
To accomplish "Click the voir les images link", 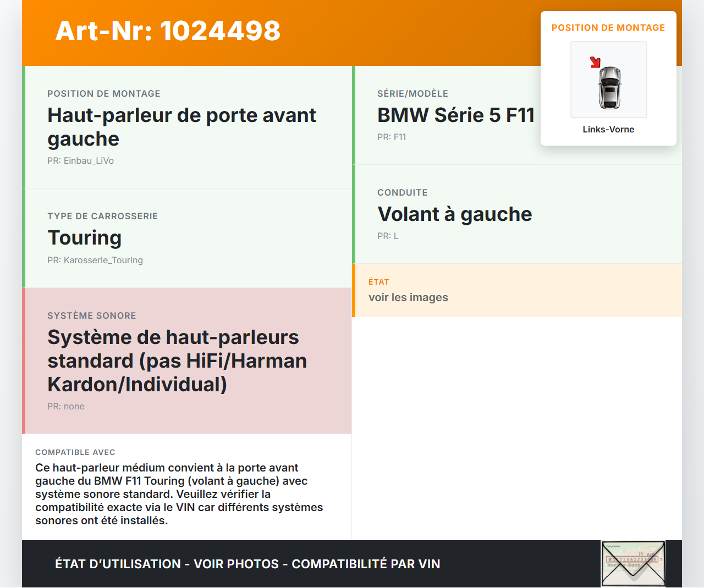I will point(408,297).
